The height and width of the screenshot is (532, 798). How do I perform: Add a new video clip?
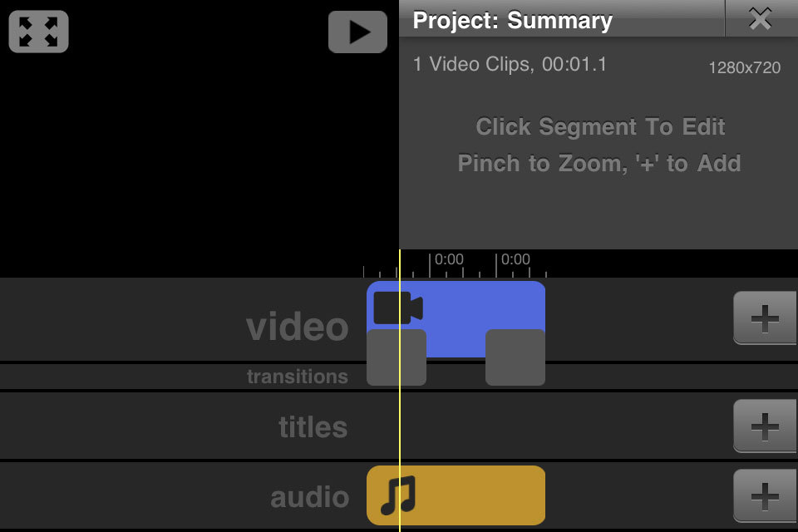(x=764, y=318)
